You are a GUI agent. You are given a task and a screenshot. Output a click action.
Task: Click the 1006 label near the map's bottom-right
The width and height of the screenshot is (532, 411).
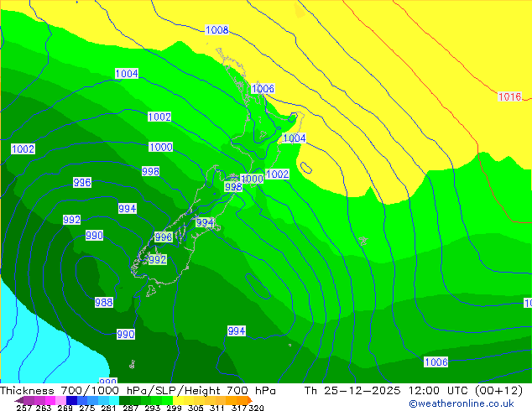click(436, 362)
